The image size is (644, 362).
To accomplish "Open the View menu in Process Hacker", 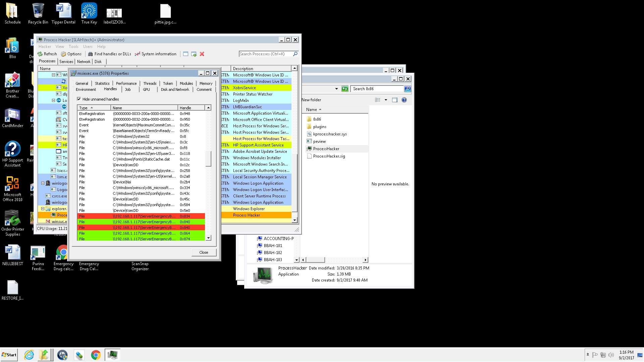I will pyautogui.click(x=60, y=47).
